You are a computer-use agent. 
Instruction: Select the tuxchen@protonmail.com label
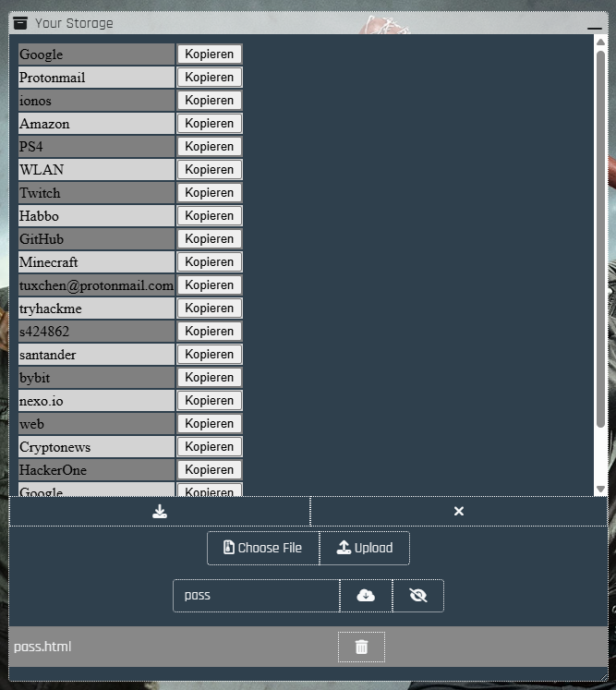coord(96,285)
